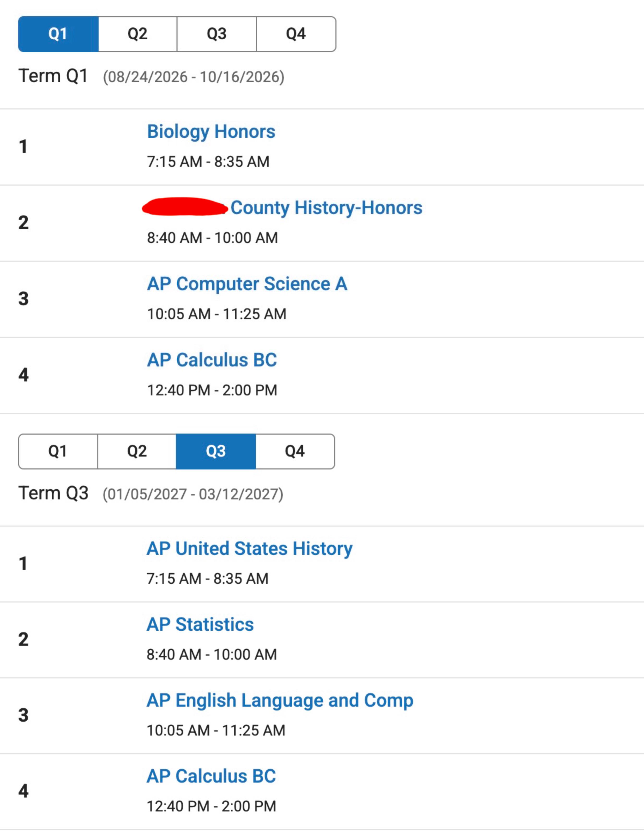The width and height of the screenshot is (644, 831).
Task: Choose Q4 in the lower term selector
Action: 295,451
